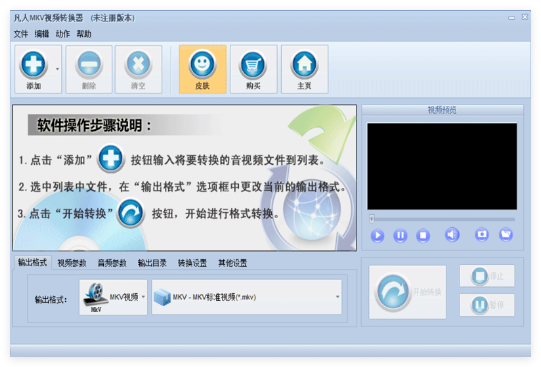The image size is (541, 367).
Task: Click the 停止 (Stop) conversion button
Action: tap(487, 276)
